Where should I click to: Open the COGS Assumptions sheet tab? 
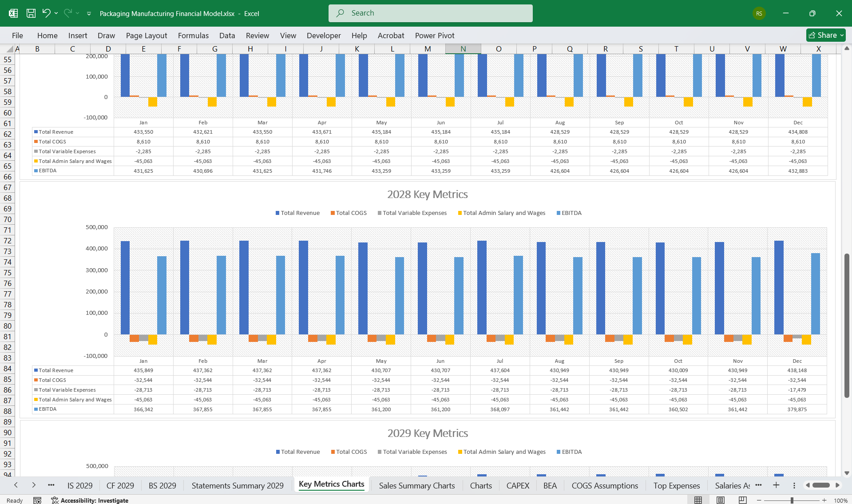pyautogui.click(x=605, y=486)
